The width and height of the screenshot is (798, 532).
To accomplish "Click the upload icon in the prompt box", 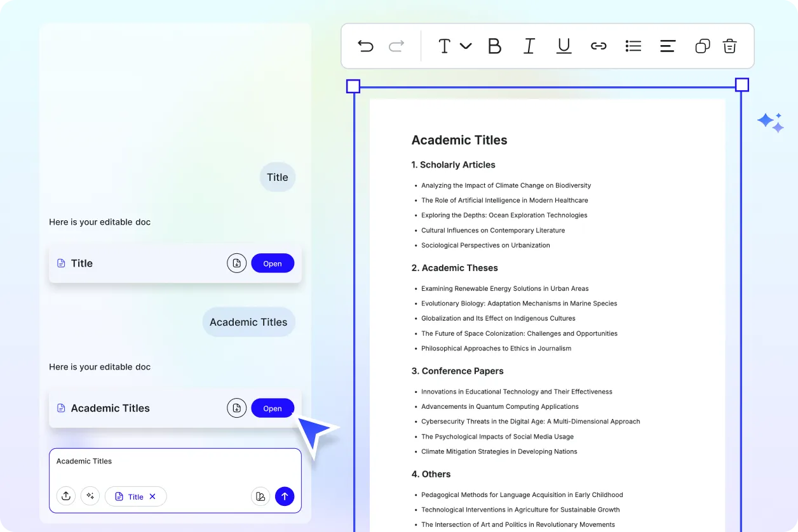I will (x=66, y=496).
